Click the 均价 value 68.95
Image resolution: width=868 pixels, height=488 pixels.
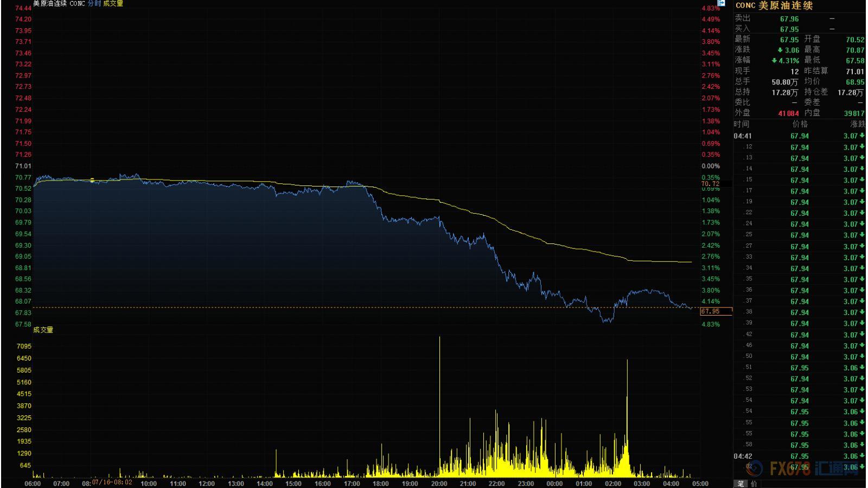click(855, 82)
